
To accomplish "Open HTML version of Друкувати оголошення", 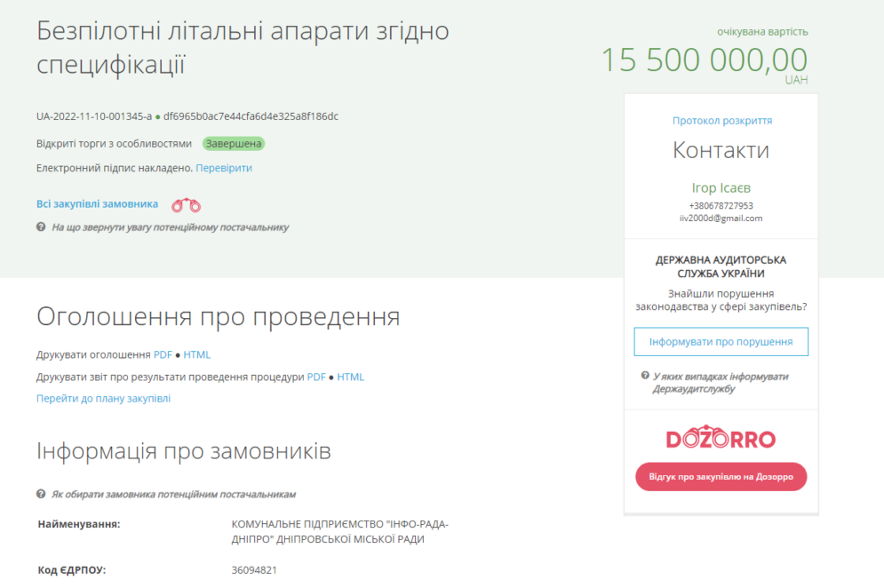I will (x=197, y=355).
